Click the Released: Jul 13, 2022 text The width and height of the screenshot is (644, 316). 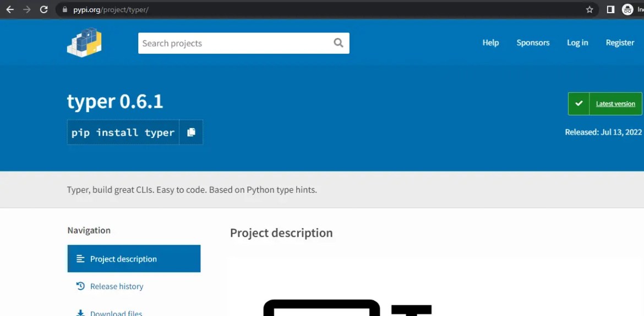point(603,132)
